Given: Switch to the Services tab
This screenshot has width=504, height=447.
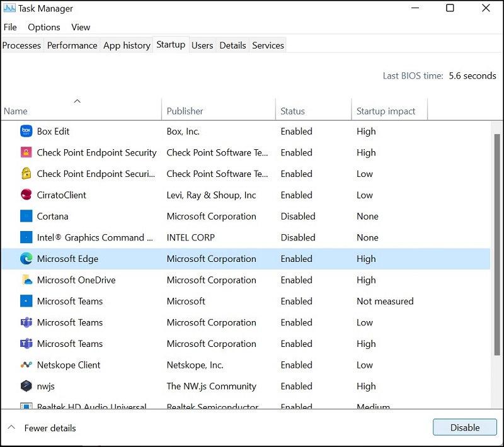Looking at the screenshot, I should [268, 45].
